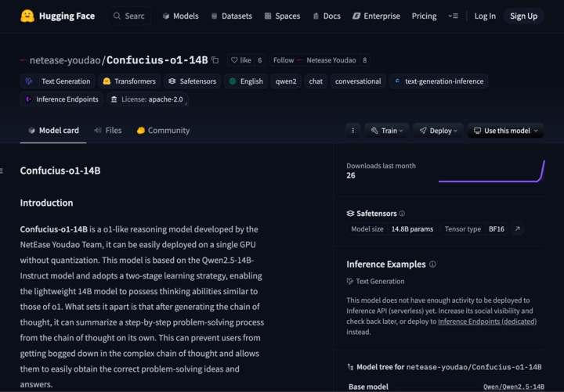564x392 pixels.
Task: Like the Confucius-o1-14B model
Action: coord(241,60)
